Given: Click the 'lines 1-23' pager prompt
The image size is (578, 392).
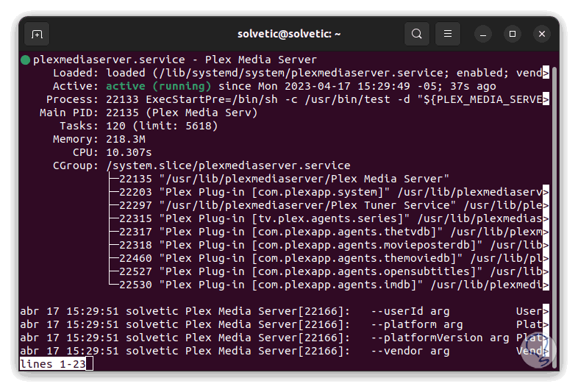Looking at the screenshot, I should (x=52, y=364).
